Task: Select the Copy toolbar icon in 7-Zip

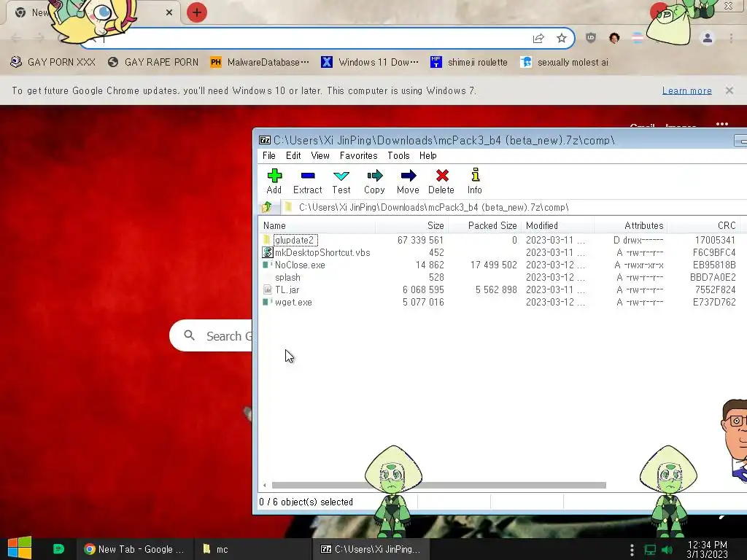Action: pos(374,182)
